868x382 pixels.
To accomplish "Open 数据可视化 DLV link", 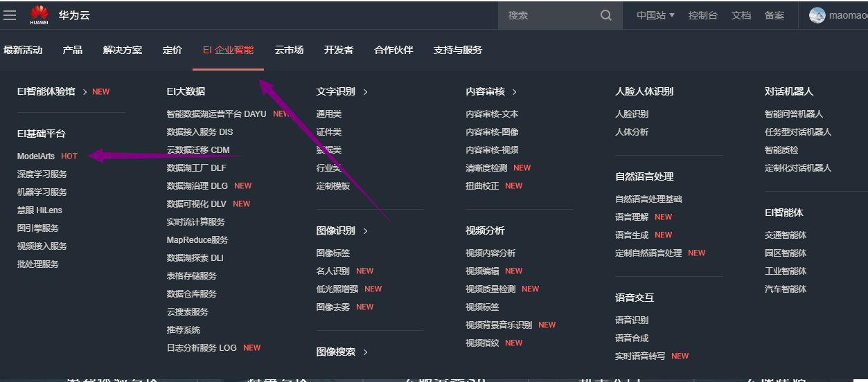I will pyautogui.click(x=197, y=203).
